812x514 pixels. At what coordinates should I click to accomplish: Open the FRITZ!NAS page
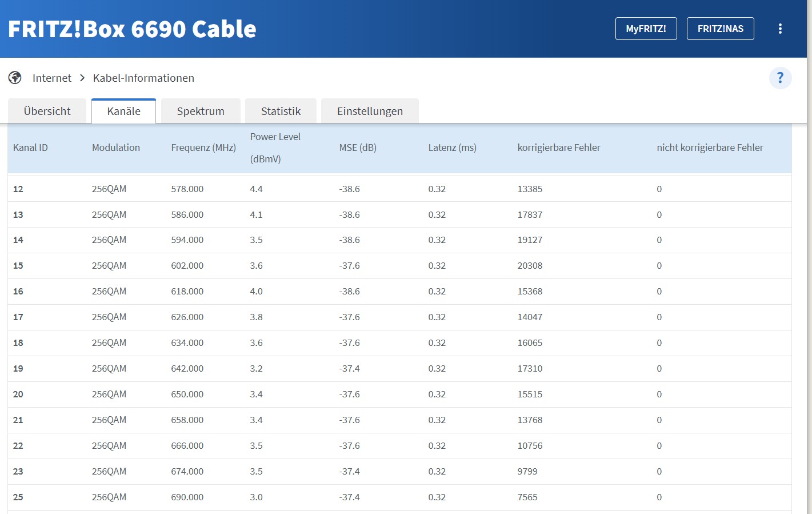tap(720, 29)
